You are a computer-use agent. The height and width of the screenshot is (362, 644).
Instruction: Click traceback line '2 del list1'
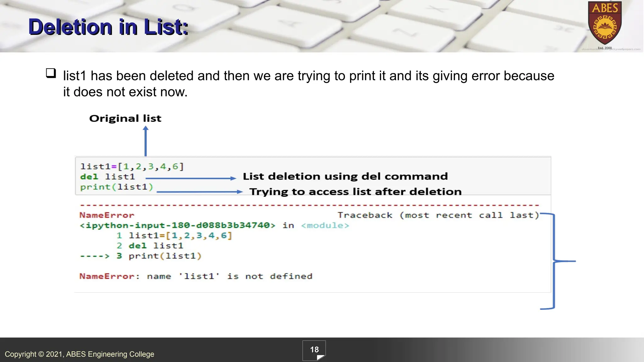150,245
